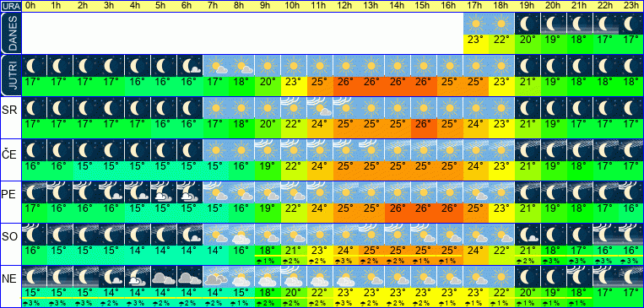Click the windy sun icon for ČE at 9h

(x=268, y=149)
